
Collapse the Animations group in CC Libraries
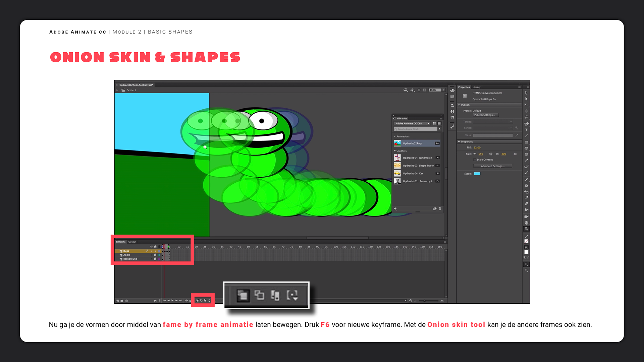(395, 136)
